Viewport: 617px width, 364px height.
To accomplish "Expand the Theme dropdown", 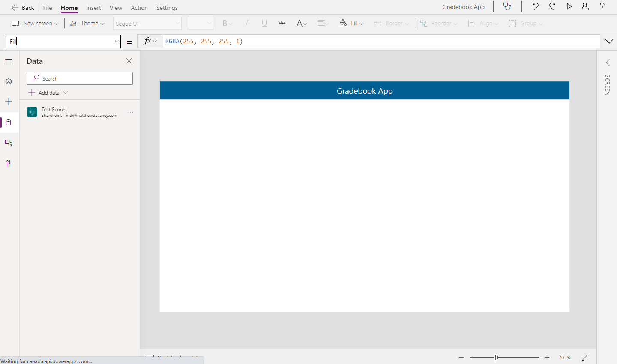I will [x=87, y=23].
